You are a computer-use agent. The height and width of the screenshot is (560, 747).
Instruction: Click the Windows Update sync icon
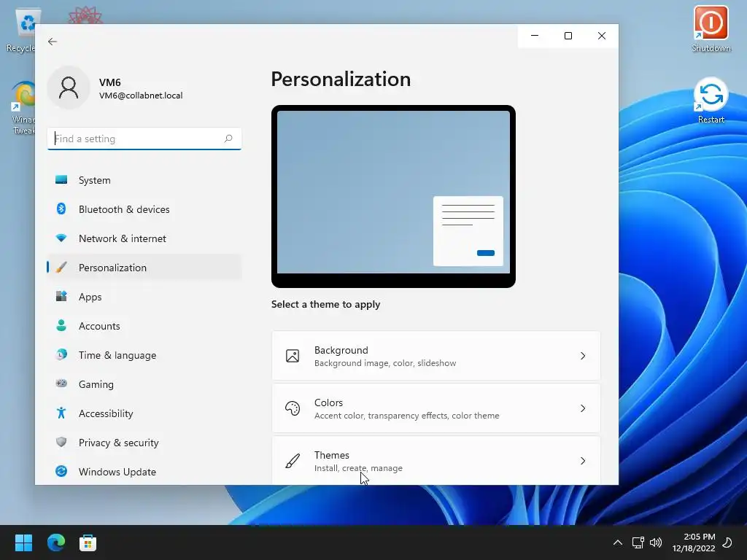click(61, 471)
